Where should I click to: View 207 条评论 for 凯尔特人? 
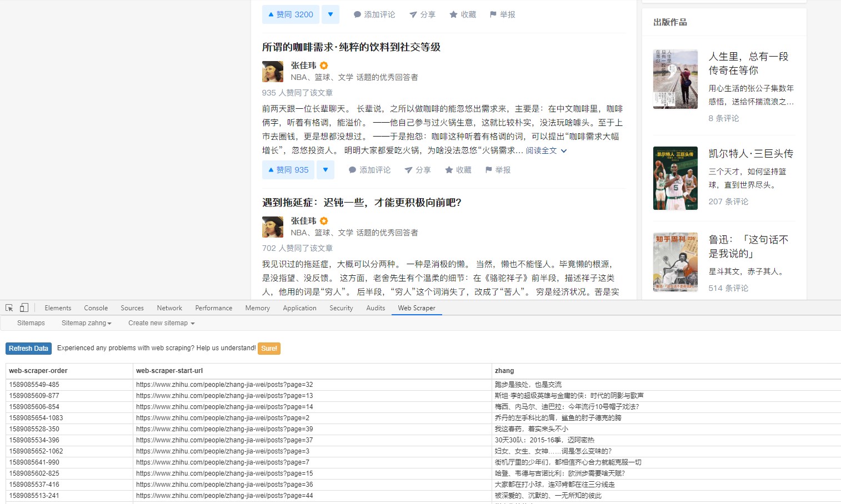tap(728, 201)
